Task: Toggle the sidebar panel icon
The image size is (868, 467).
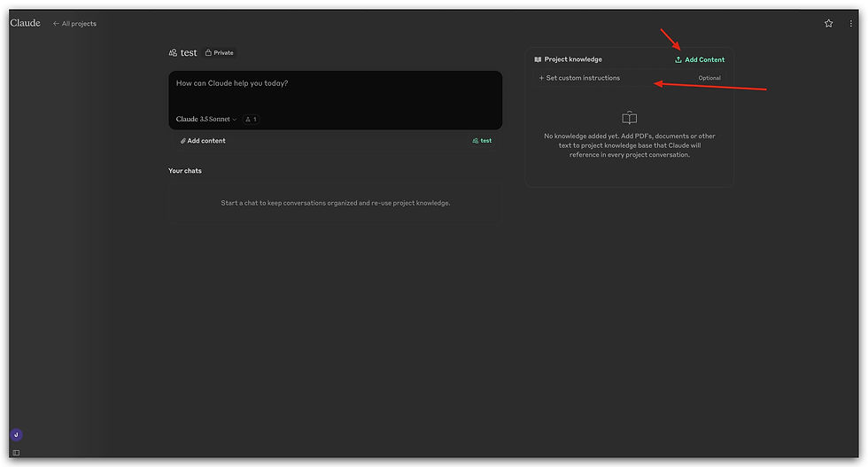Action: 16,453
